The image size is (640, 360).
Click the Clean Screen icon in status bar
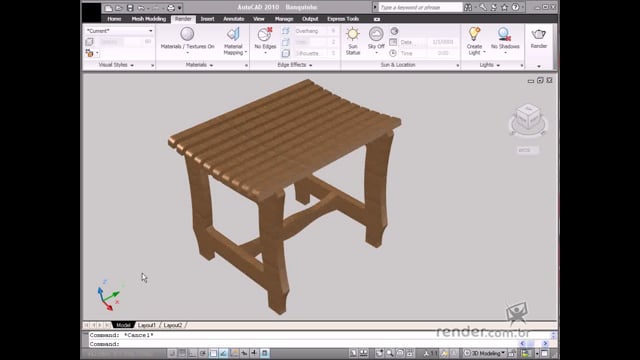tap(544, 353)
